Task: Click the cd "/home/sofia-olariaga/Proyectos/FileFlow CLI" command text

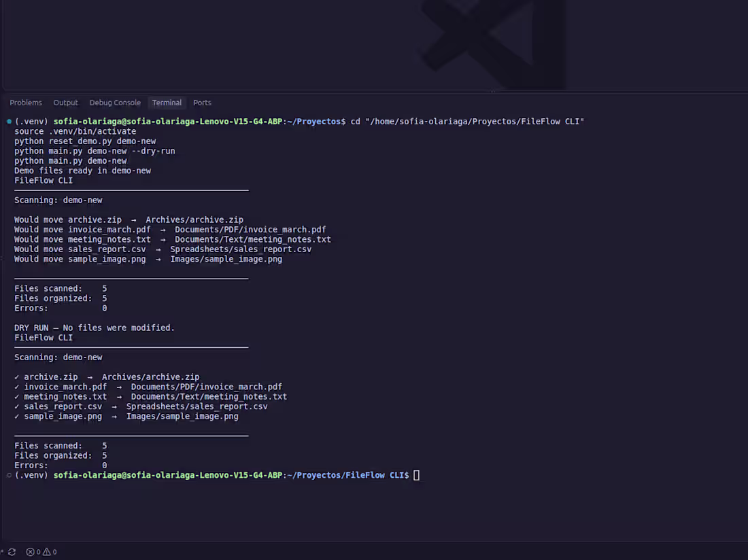Action: pos(468,122)
